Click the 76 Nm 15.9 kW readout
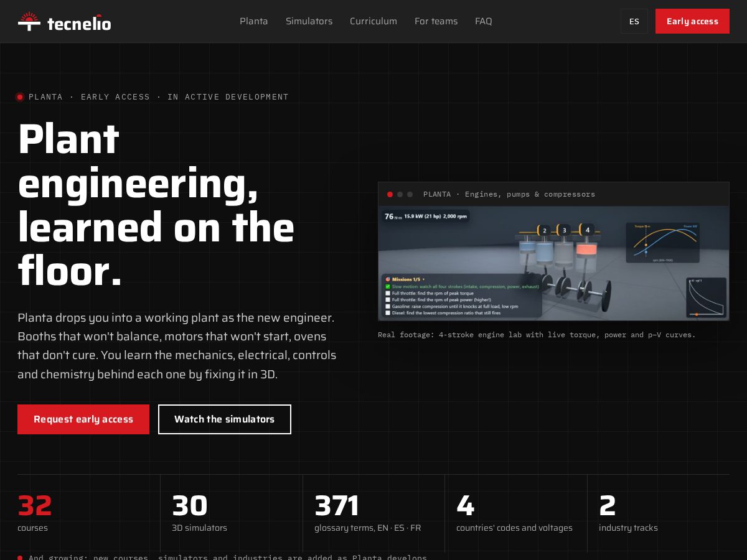Screen dimensions: 747x560 point(426,217)
